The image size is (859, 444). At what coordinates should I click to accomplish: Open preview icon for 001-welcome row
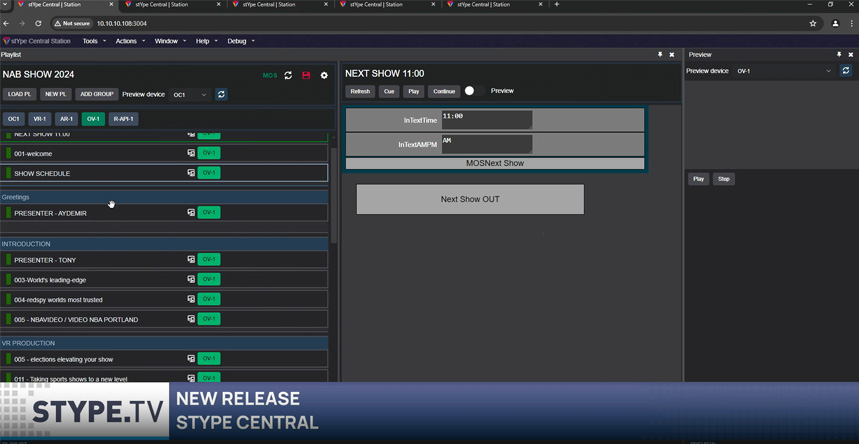click(191, 153)
